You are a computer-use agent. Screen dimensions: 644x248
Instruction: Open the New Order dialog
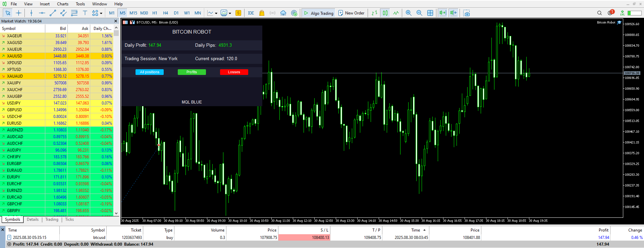(351, 13)
